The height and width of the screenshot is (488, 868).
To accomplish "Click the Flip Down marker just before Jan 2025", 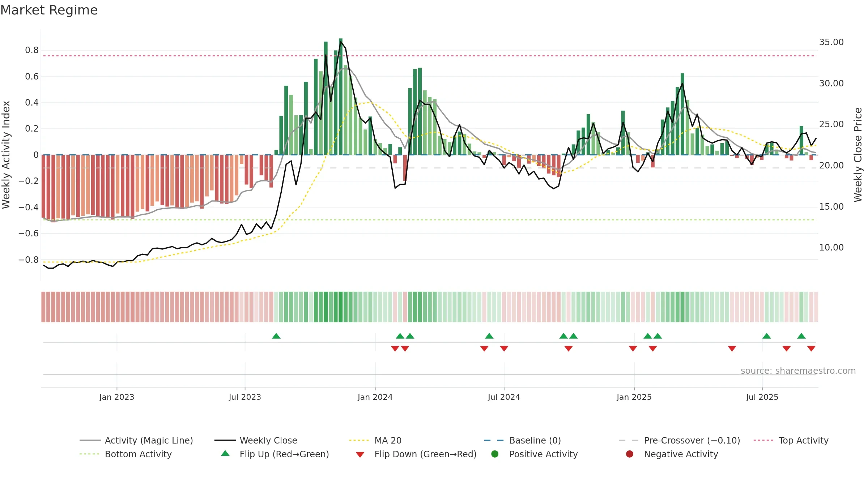I will point(633,348).
